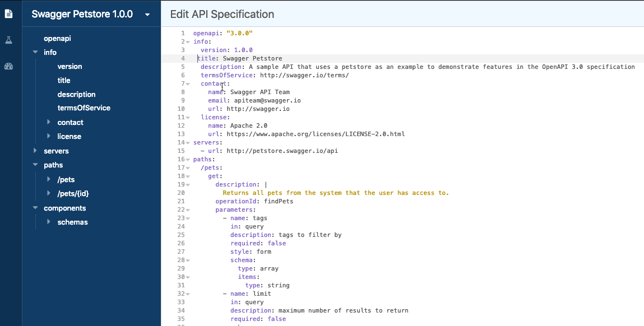Open the document editor sidebar icon

pyautogui.click(x=8, y=13)
